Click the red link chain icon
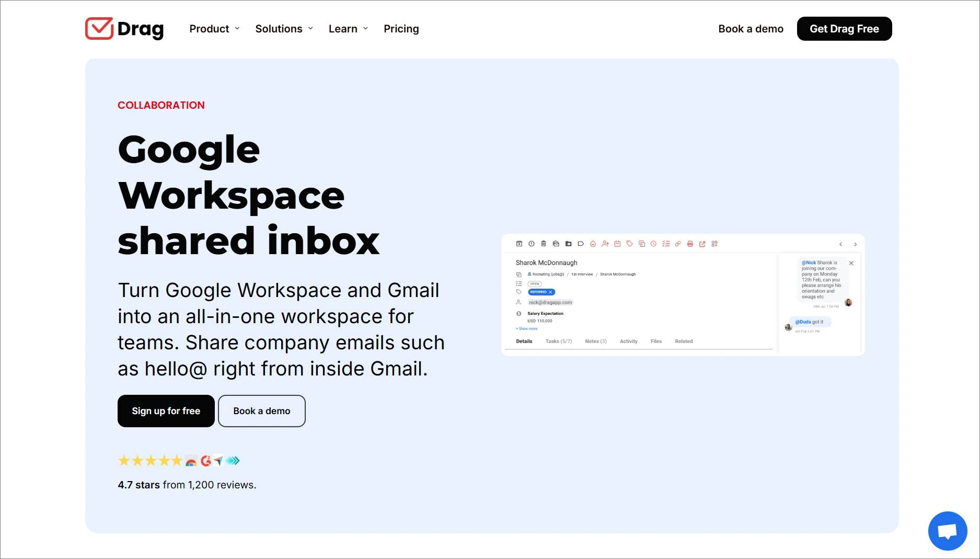This screenshot has width=980, height=559. coord(678,244)
